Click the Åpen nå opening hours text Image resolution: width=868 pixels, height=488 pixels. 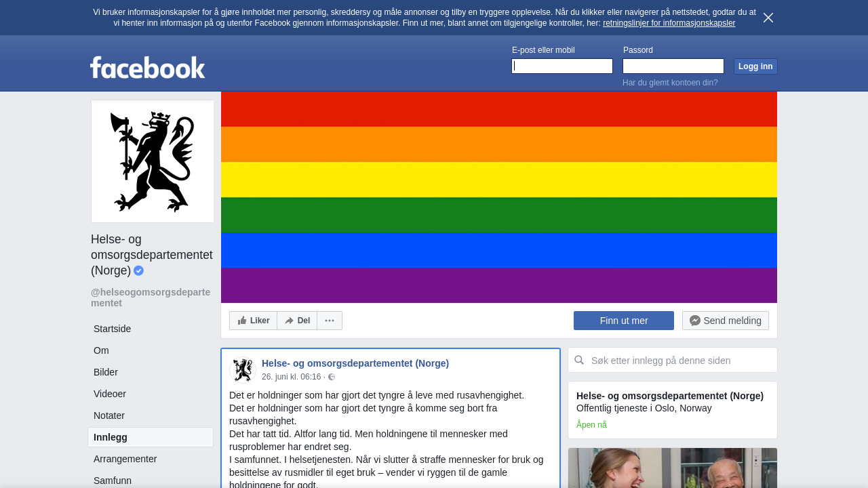point(591,425)
